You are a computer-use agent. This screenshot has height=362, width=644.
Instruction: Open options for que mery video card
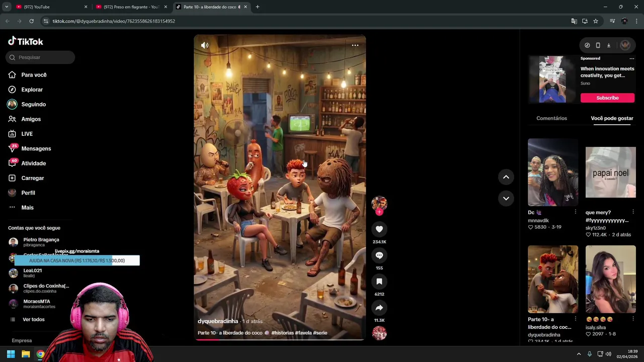pos(633,212)
